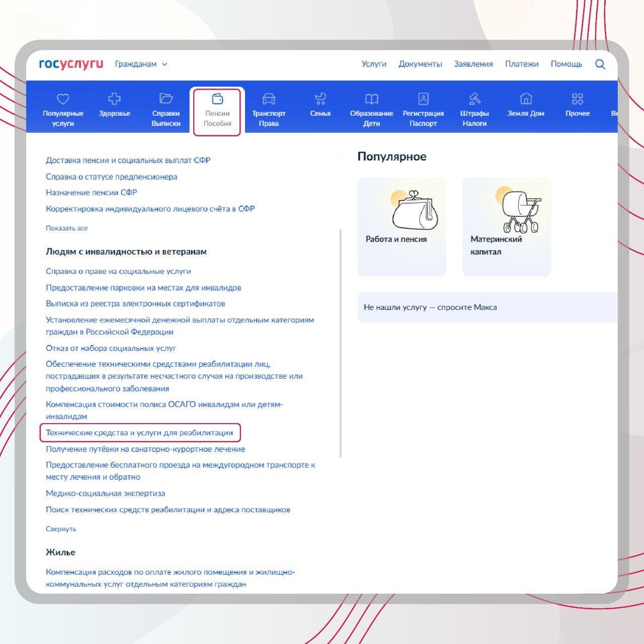Click the Пенсии Пособия wallet icon
The height and width of the screenshot is (644, 644).
[217, 98]
